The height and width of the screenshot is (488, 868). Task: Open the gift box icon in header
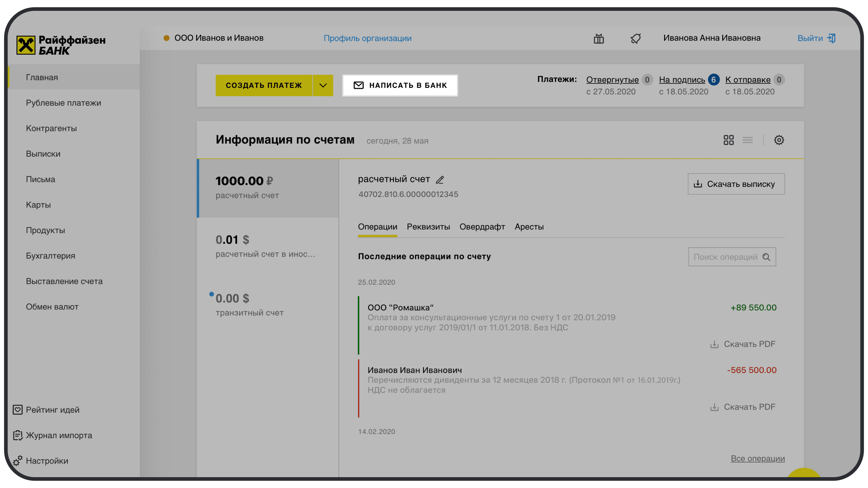[598, 39]
